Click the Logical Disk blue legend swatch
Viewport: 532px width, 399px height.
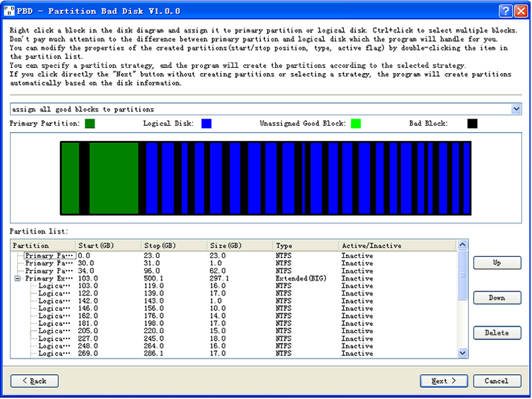pyautogui.click(x=206, y=124)
